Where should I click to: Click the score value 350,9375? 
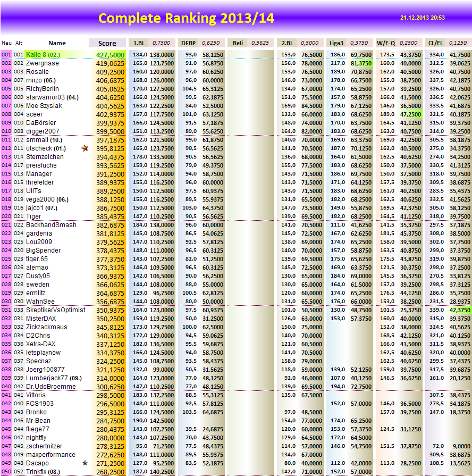click(x=111, y=310)
